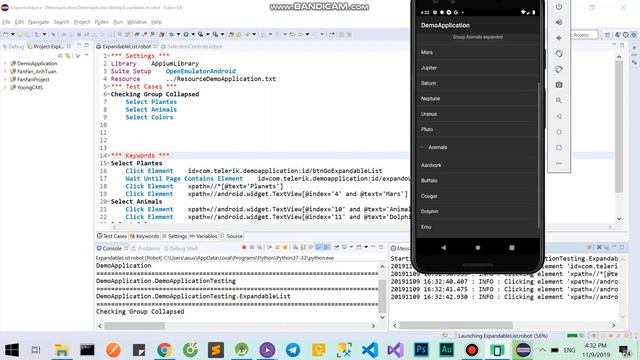This screenshot has width=640, height=360.
Task: Tap Mars item in emulator list
Action: click(478, 52)
